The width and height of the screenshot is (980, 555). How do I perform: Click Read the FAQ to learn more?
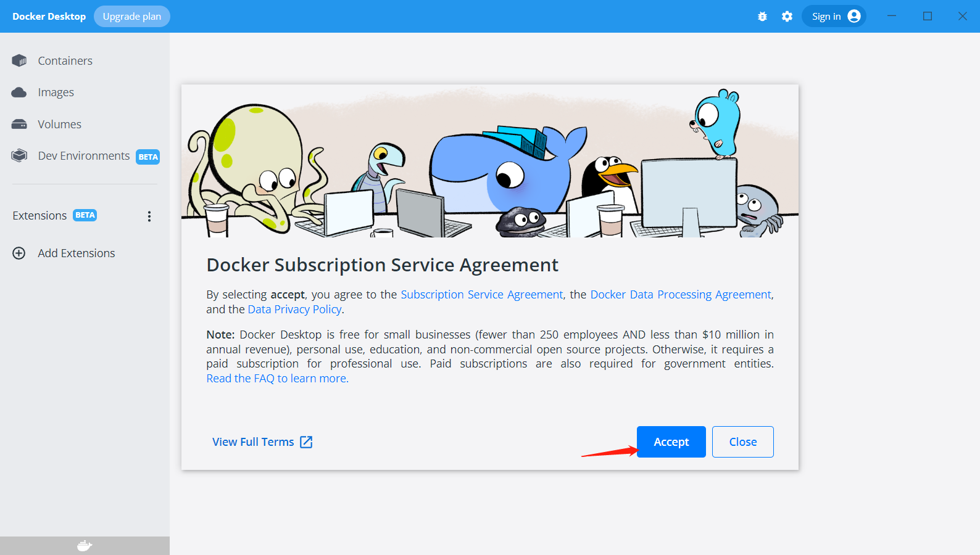tap(277, 379)
